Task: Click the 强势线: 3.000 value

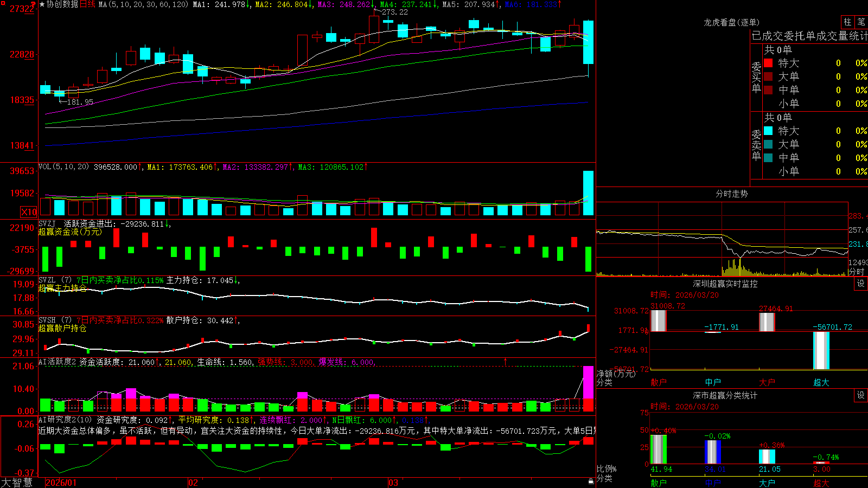Action: 285,362
